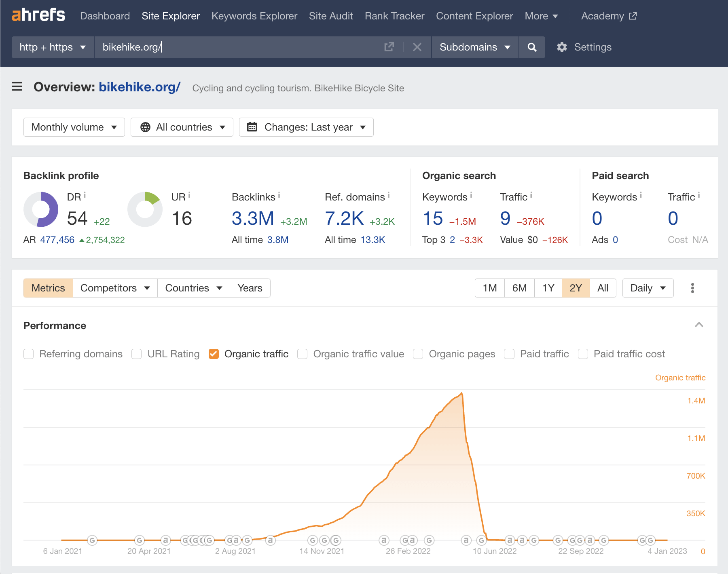Click the 3.8M all-time backlinks link

277,239
